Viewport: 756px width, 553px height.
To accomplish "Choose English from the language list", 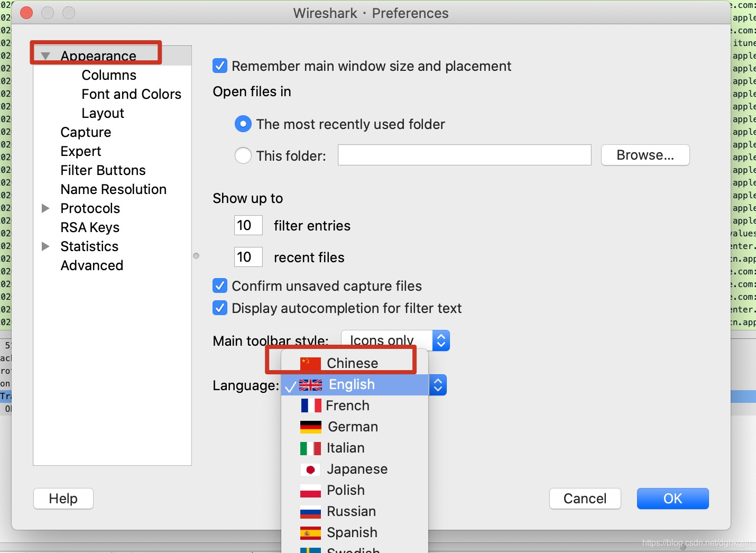I will tap(354, 385).
